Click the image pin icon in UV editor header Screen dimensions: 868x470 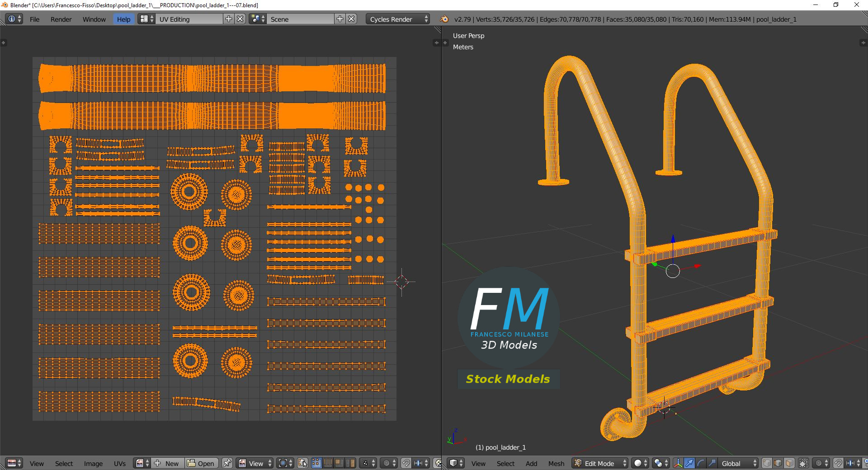(x=227, y=463)
